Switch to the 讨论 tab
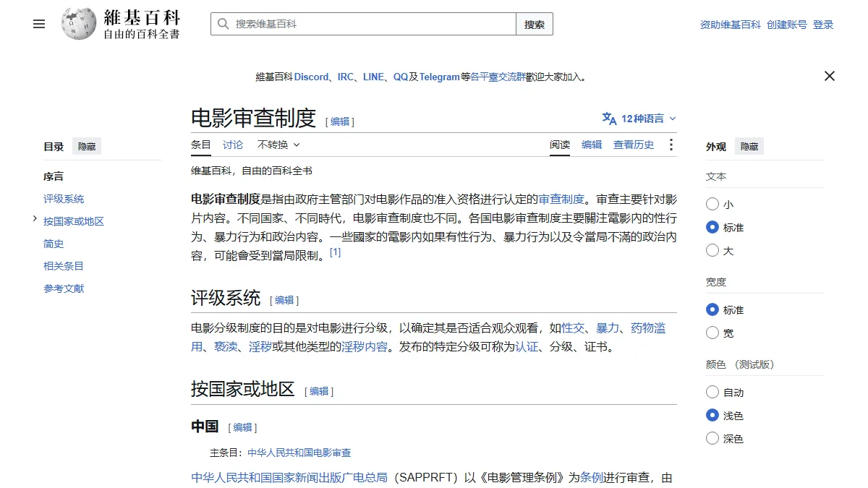This screenshot has height=488, width=868. pos(233,145)
